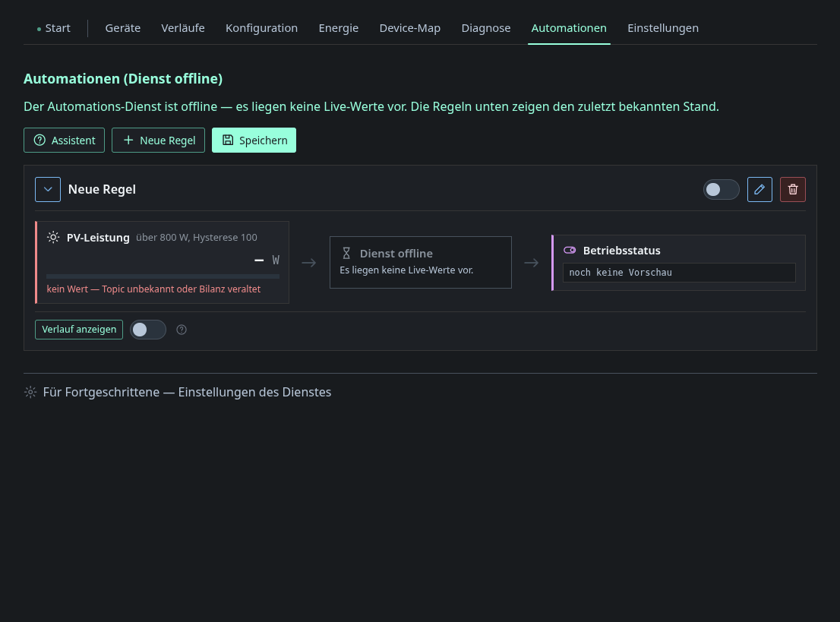Select the Dienst offline status box
The image size is (840, 622).
pyautogui.click(x=421, y=263)
